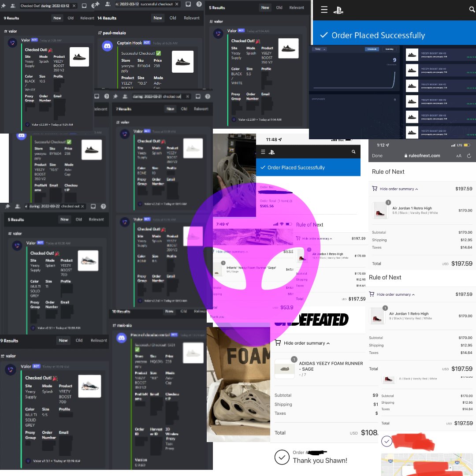Clear the '2022-03-12 successful checkout' search with the X

coord(177,4)
